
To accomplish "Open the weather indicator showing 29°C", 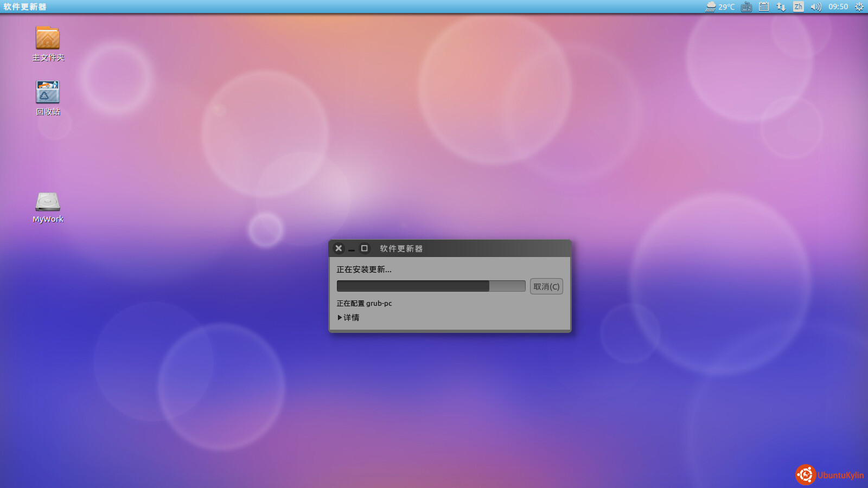I will tap(720, 7).
